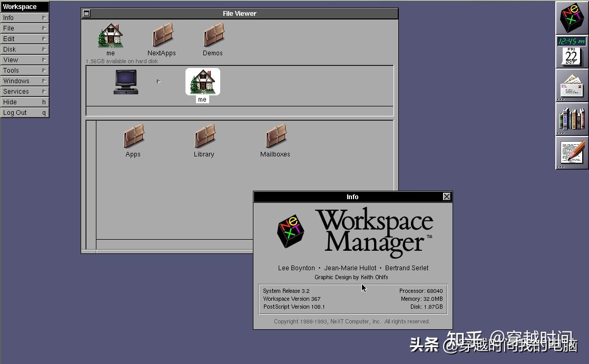
Task: Select the computer icon in path view
Action: 126,82
